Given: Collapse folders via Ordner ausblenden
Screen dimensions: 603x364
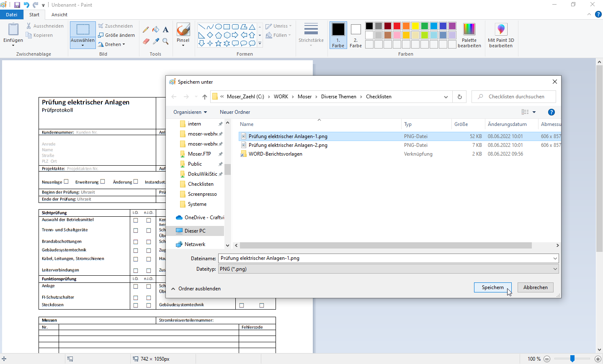Looking at the screenshot, I should [196, 289].
